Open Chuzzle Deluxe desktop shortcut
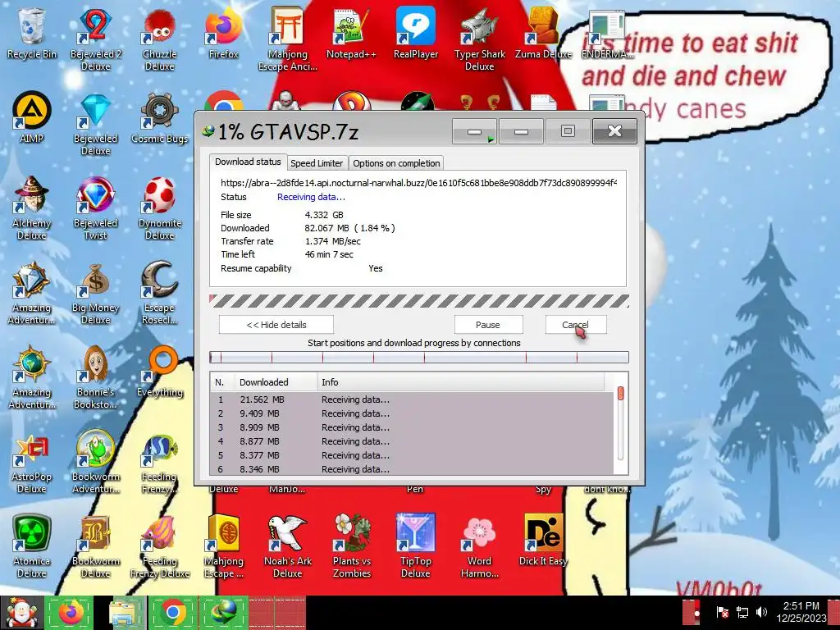Screen dimensions: 840x630 click(160, 39)
